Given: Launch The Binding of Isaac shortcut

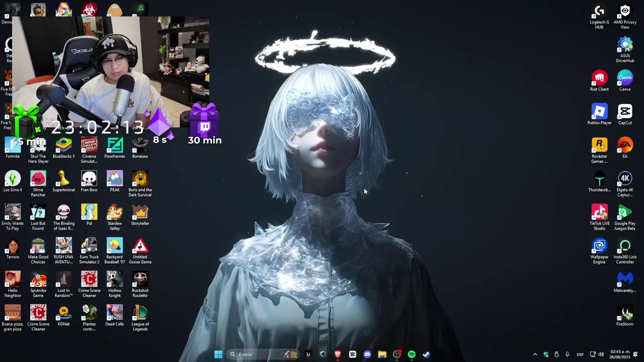Looking at the screenshot, I should 63,217.
